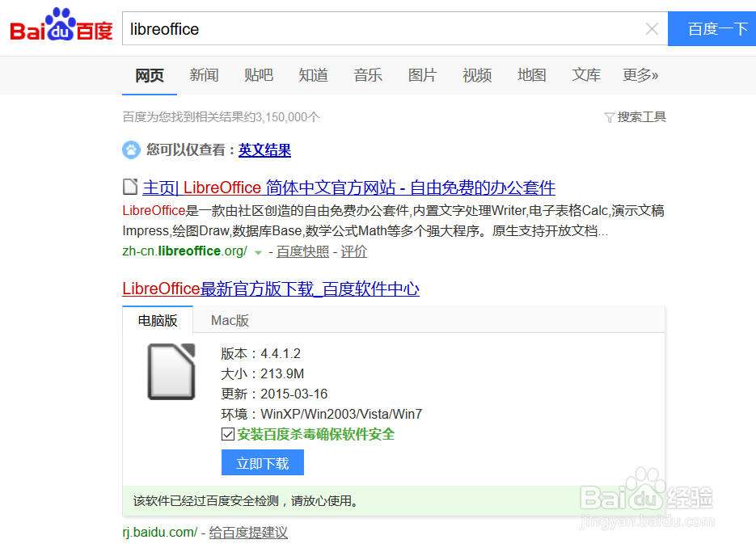The width and height of the screenshot is (756, 548).
Task: Switch to the 地图 tab
Action: [x=532, y=75]
